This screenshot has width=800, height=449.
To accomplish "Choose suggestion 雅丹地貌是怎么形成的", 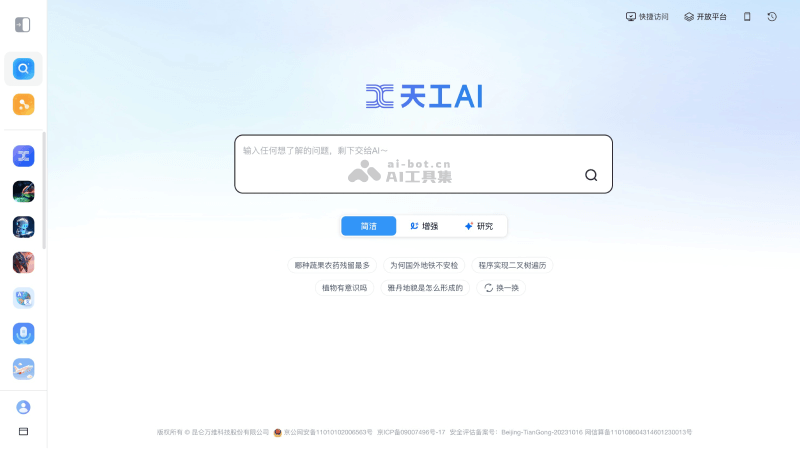I will click(x=425, y=288).
